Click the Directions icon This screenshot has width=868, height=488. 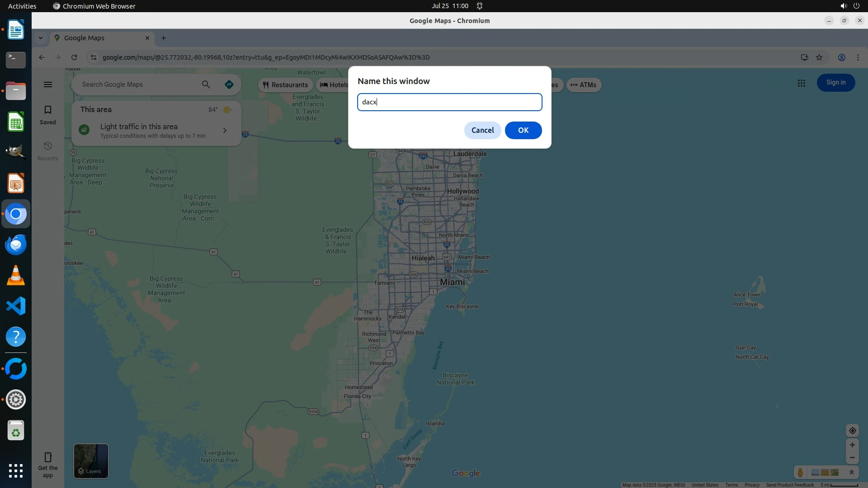coord(229,84)
